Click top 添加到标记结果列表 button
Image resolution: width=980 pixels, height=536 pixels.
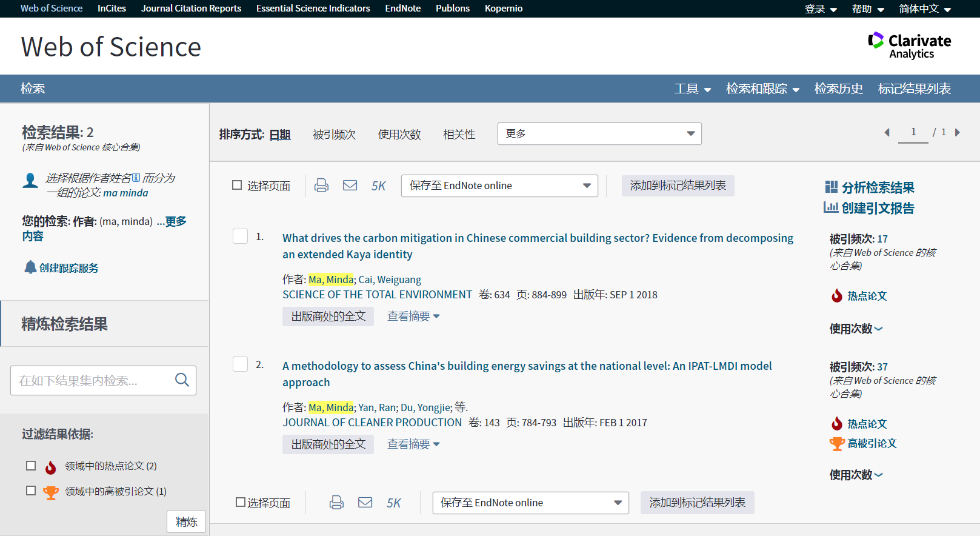(x=678, y=186)
